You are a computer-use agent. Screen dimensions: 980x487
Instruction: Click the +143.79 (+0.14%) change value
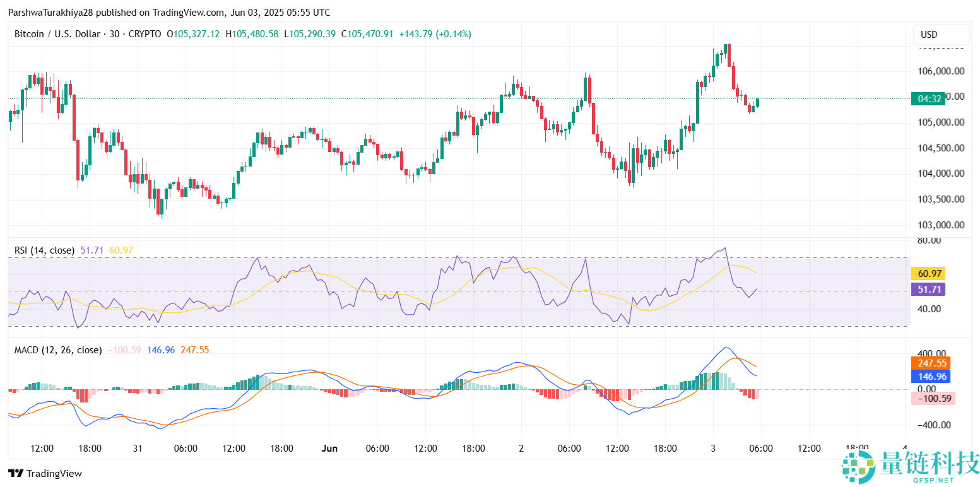click(x=435, y=34)
